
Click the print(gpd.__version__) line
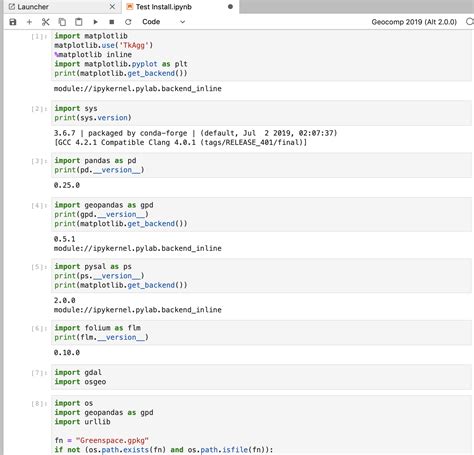point(101,214)
